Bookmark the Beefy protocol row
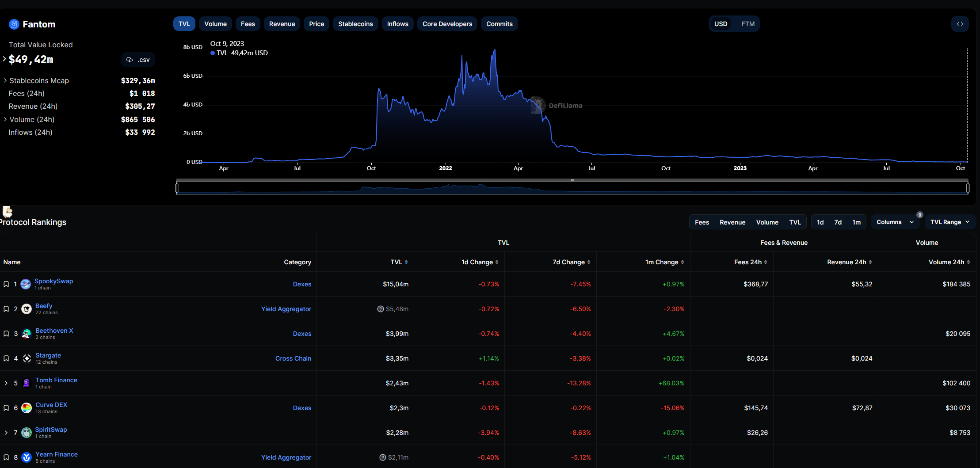The width and height of the screenshot is (980, 468). 6,309
